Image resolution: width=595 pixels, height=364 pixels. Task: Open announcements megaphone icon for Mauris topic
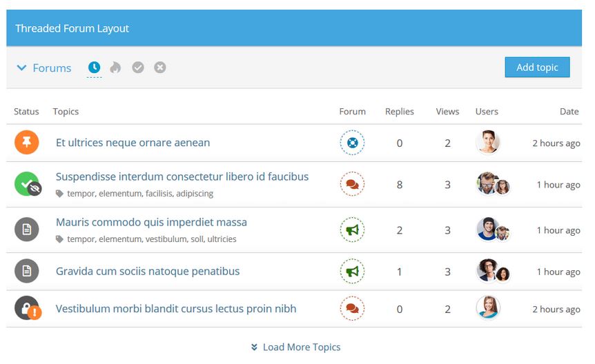coord(352,230)
